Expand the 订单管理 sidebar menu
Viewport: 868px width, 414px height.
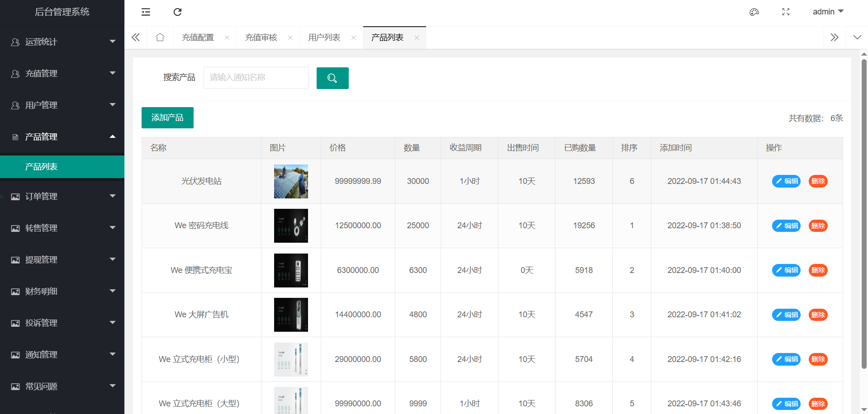tap(62, 197)
